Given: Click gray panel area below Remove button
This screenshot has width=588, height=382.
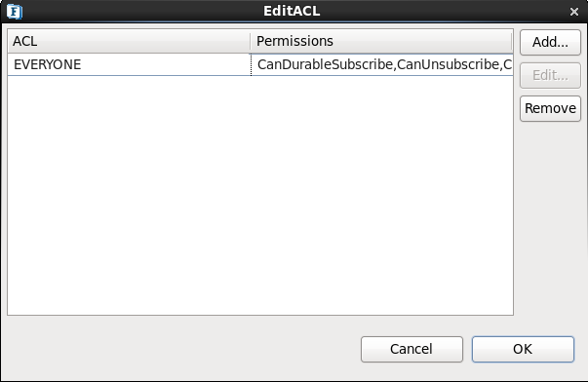Looking at the screenshot, I should (x=550, y=217).
